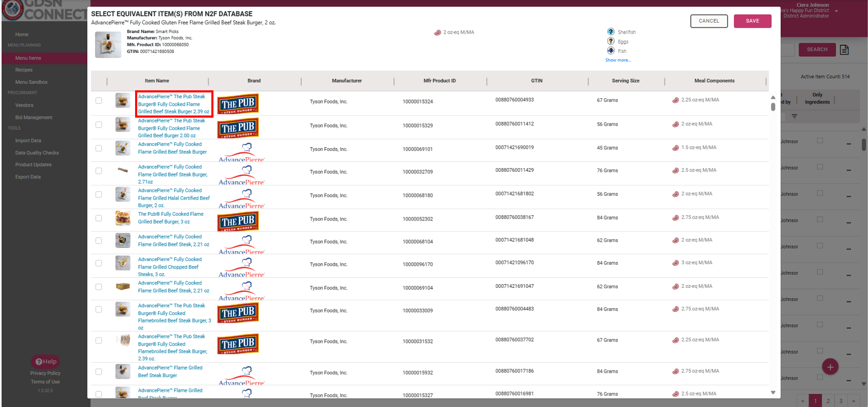The height and width of the screenshot is (407, 868).
Task: Open the Show more allergens link
Action: (x=618, y=60)
